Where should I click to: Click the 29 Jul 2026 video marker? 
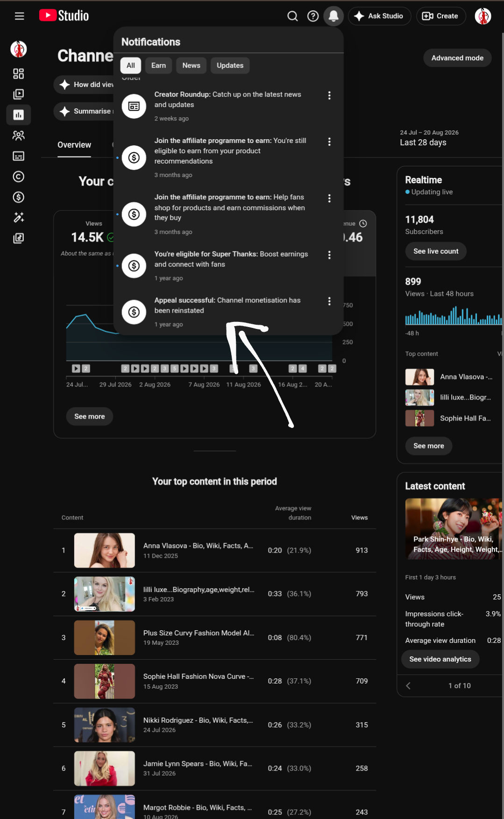(125, 369)
